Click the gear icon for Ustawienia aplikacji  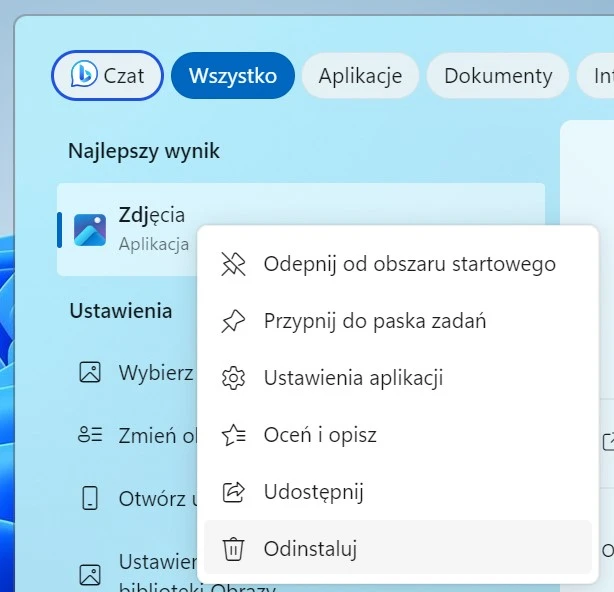coord(233,378)
